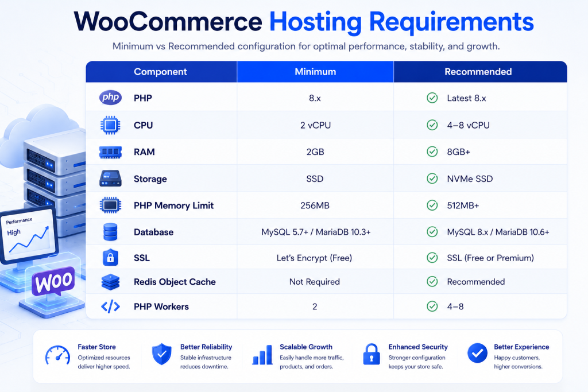Click the green check beside NVMe SSD
The height and width of the screenshot is (392, 588).
[x=432, y=178]
